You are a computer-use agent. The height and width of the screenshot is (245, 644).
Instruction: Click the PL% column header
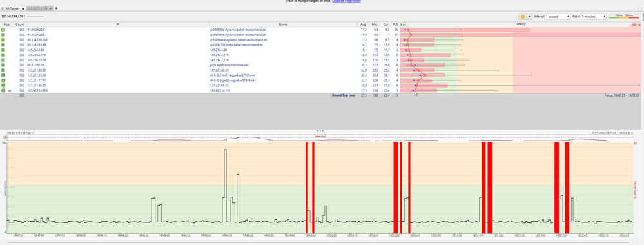pos(395,24)
